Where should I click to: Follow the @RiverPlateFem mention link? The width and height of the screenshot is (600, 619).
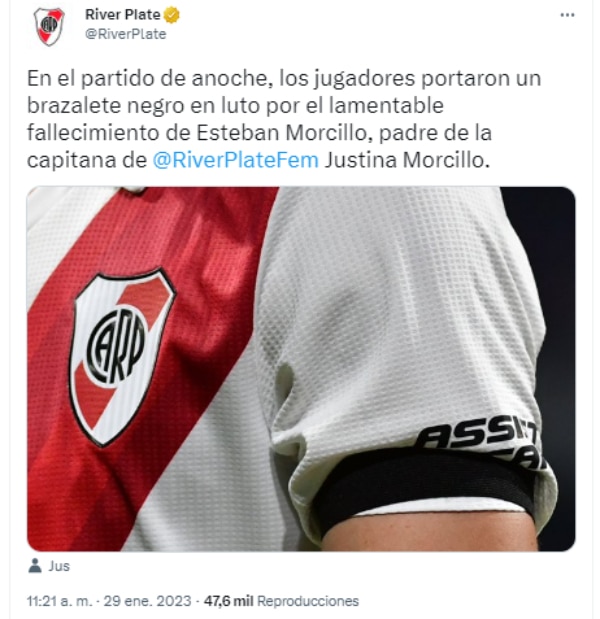tap(236, 160)
